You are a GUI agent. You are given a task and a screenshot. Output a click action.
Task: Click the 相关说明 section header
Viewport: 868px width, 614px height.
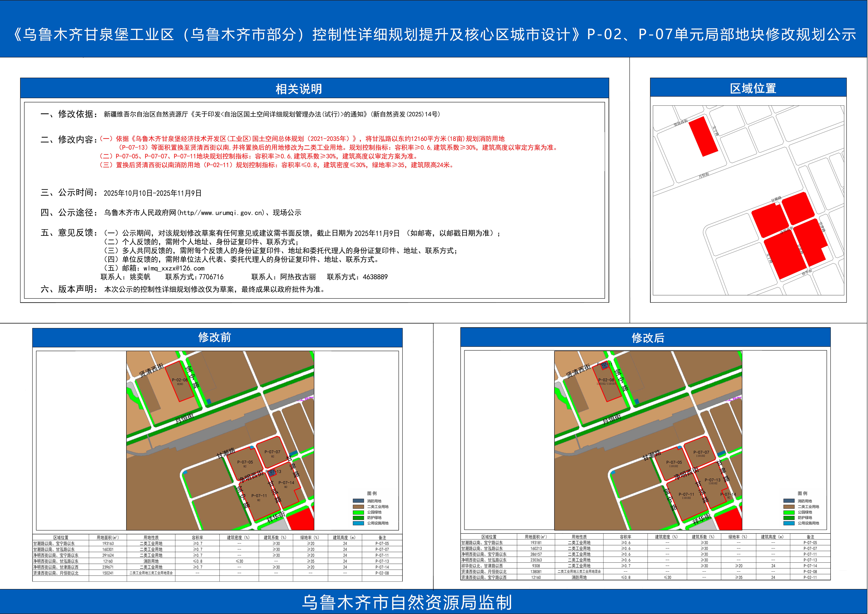(x=299, y=89)
